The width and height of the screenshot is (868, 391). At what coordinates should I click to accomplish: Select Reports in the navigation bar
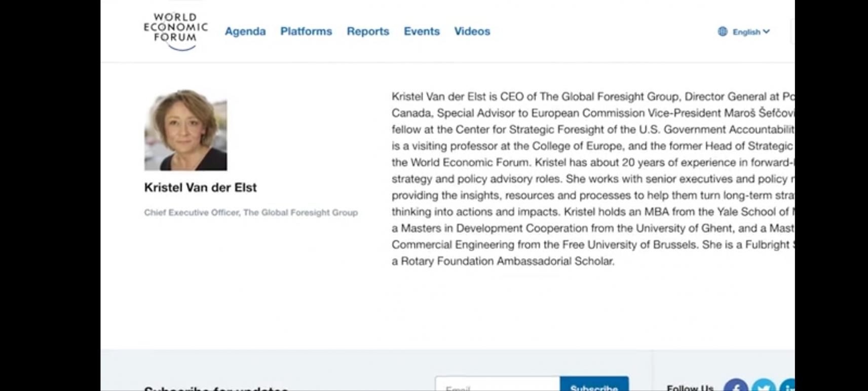tap(368, 31)
